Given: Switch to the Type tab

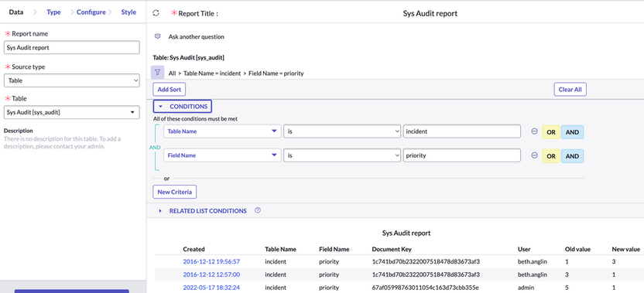Looking at the screenshot, I should pyautogui.click(x=53, y=12).
